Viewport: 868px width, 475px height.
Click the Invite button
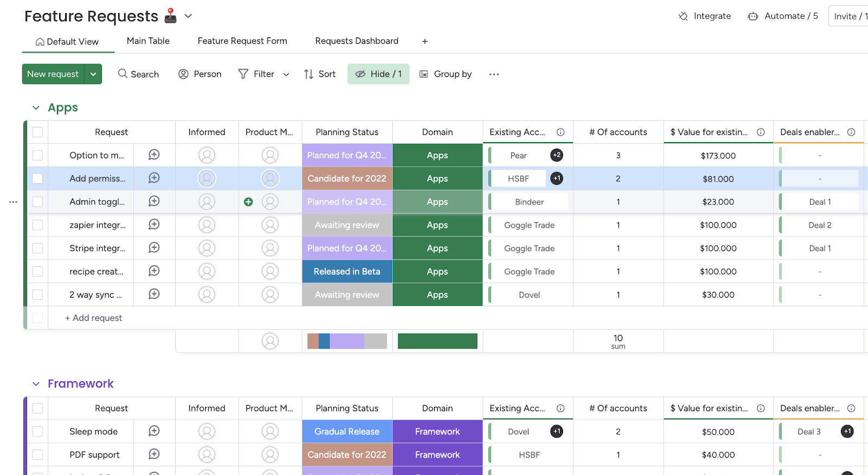point(849,16)
